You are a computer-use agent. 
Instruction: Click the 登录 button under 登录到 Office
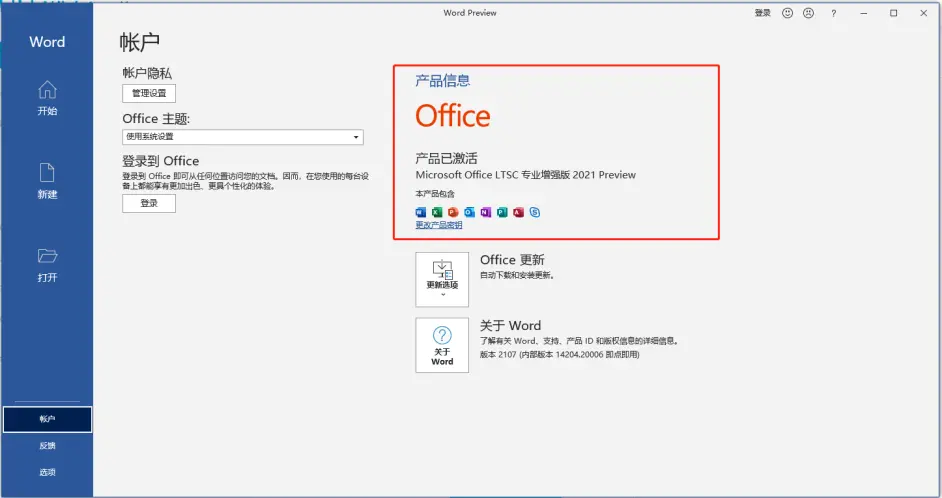tap(149, 203)
